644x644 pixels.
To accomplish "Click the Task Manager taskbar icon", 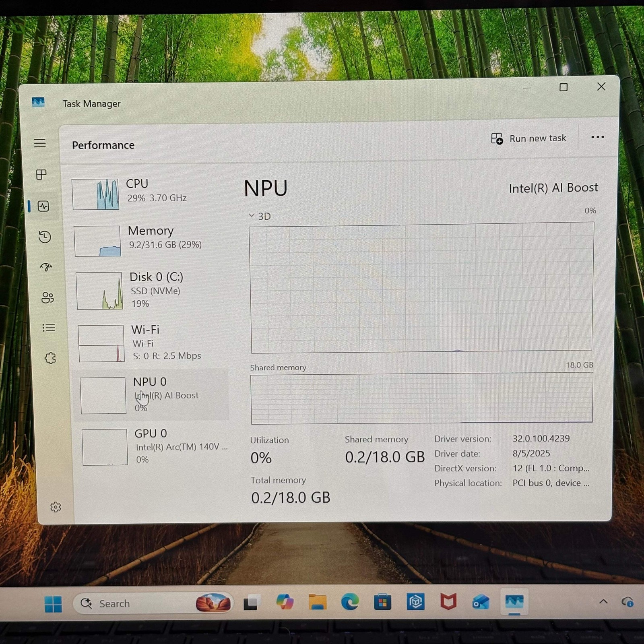I will tap(514, 602).
